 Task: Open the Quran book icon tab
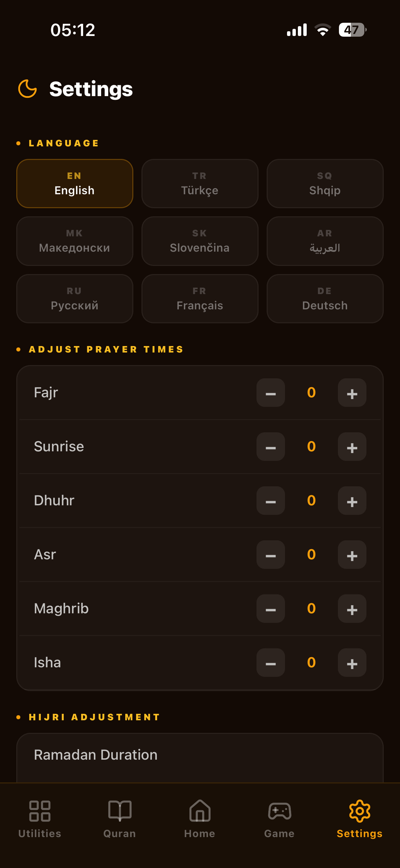click(120, 811)
